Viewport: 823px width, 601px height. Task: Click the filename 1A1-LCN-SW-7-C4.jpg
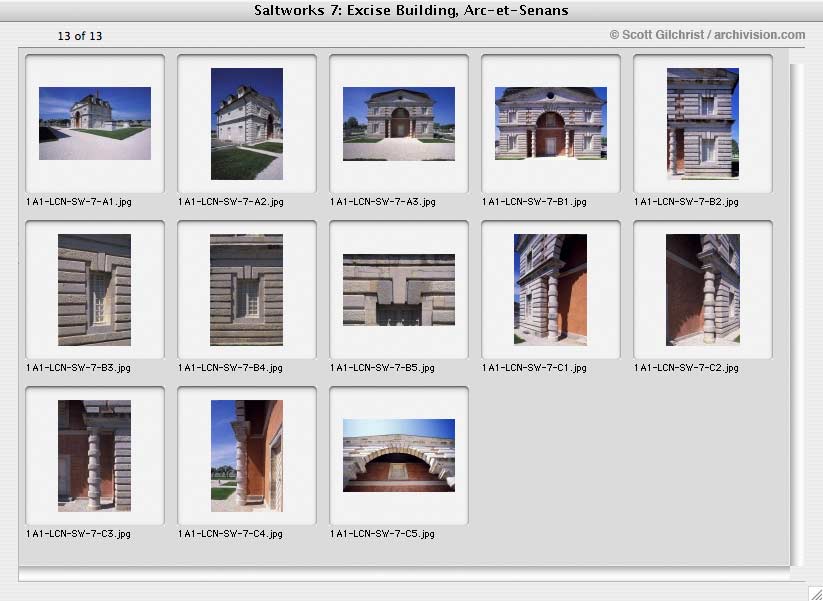(x=230, y=534)
